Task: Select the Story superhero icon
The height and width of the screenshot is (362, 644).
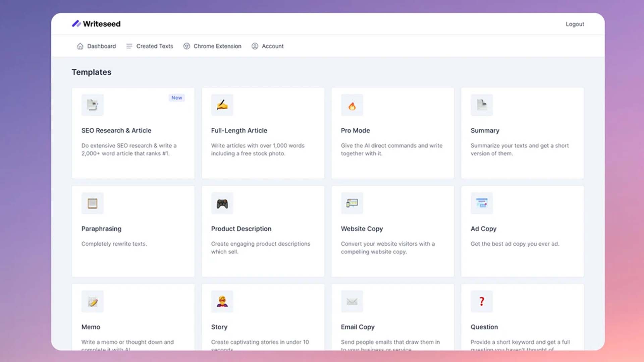Action: pos(222,301)
